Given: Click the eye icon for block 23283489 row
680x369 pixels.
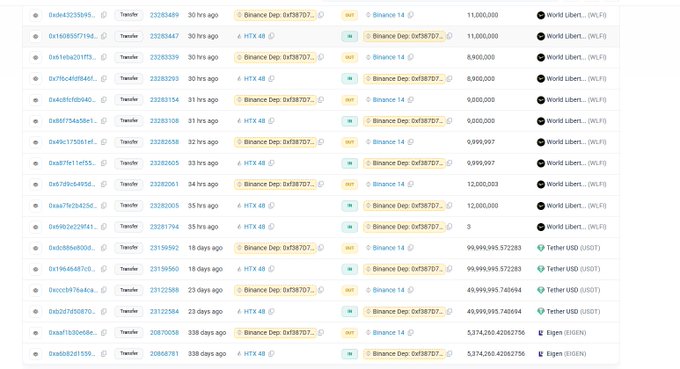Looking at the screenshot, I should coord(36,15).
